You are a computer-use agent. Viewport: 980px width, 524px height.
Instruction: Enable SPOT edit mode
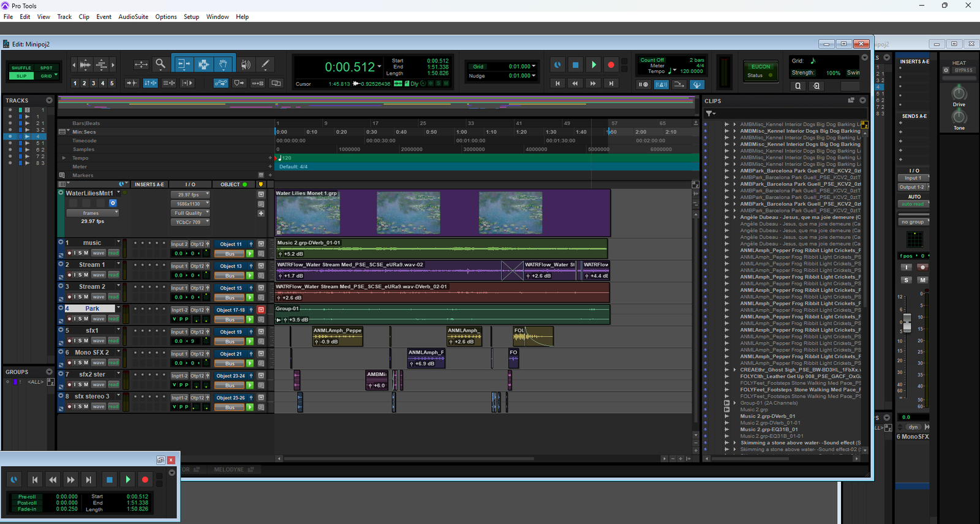pyautogui.click(x=47, y=68)
